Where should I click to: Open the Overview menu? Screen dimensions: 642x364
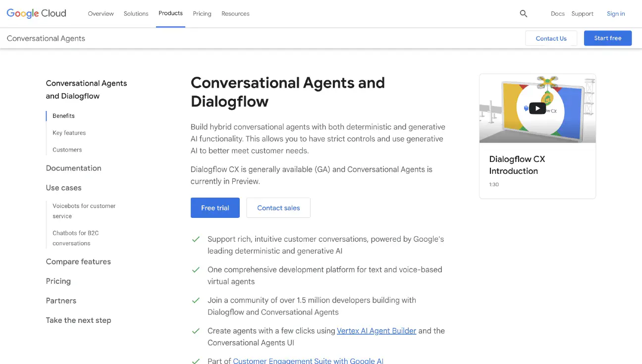click(101, 14)
